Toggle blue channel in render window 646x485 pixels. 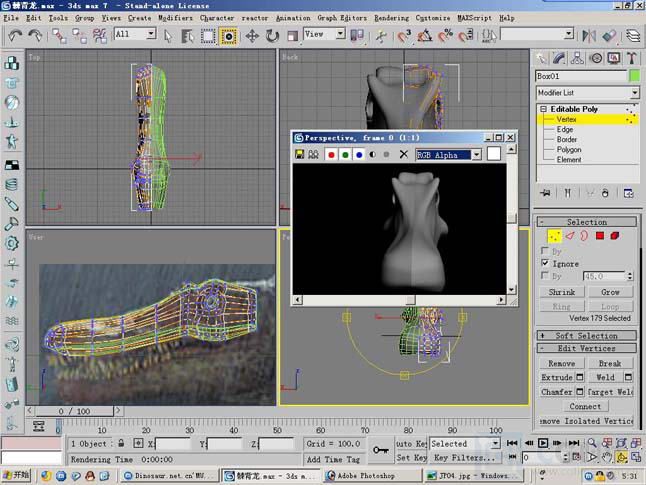[x=359, y=155]
